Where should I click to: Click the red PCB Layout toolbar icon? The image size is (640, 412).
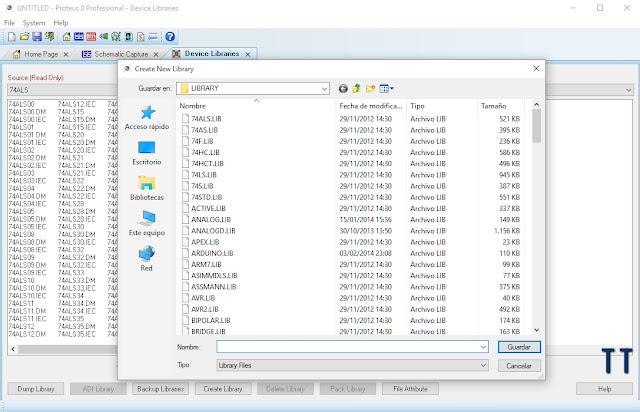tap(91, 37)
